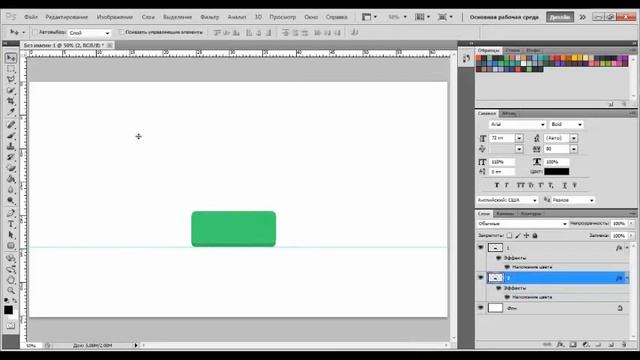The image size is (640, 360).
Task: Click Основная рабочая среда workspace button
Action: click(x=504, y=17)
